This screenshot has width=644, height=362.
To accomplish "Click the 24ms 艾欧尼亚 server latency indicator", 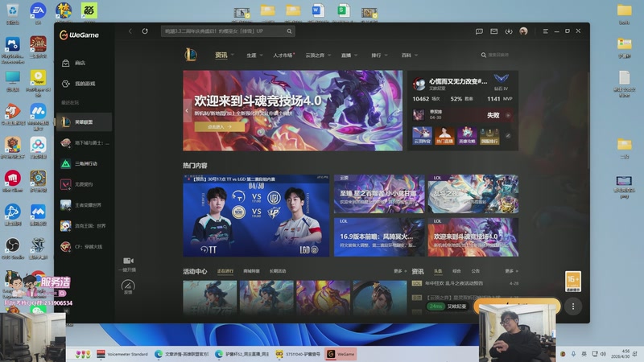I will coord(447,306).
